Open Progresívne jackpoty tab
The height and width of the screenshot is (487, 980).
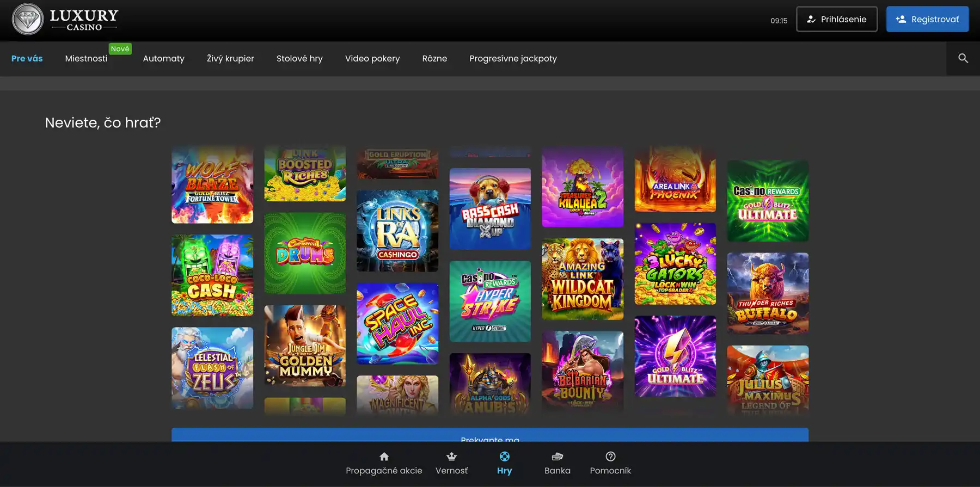[513, 58]
